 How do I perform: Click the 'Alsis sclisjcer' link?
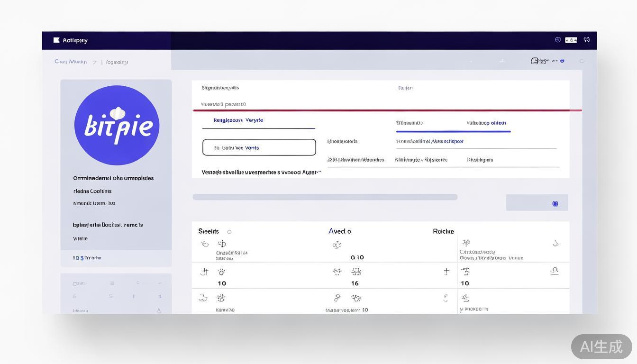(447, 141)
